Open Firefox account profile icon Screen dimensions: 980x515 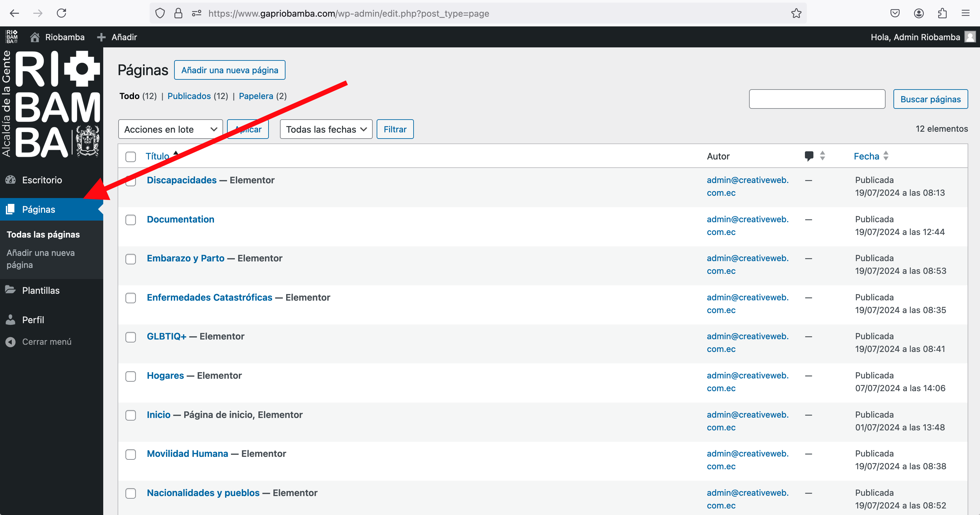point(918,13)
